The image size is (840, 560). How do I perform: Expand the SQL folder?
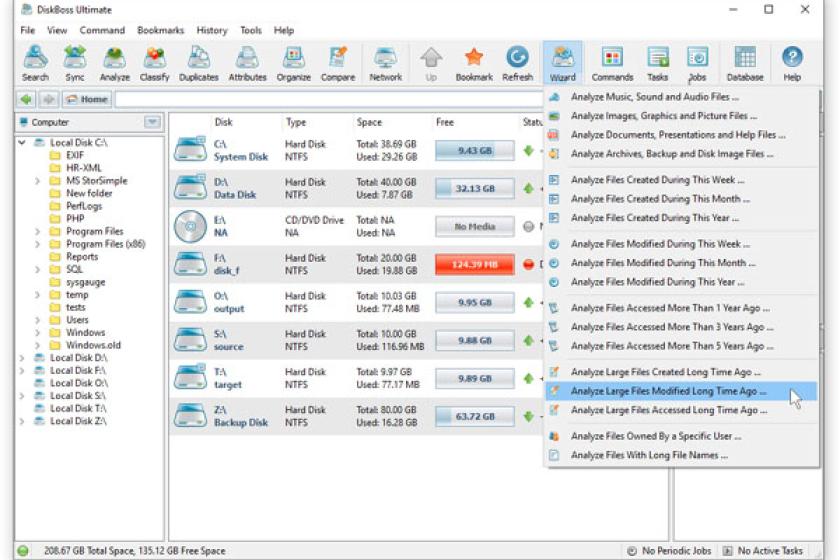click(x=38, y=270)
